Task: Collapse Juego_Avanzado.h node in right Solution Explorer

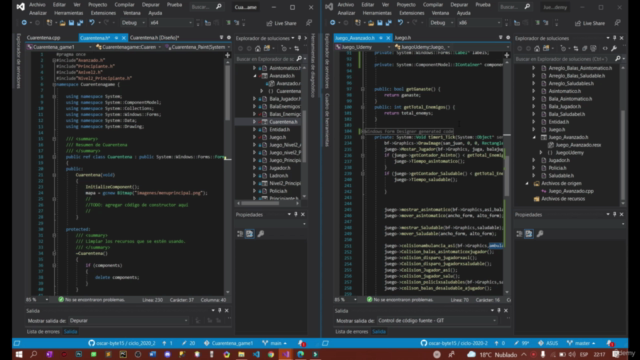Action: [533, 137]
